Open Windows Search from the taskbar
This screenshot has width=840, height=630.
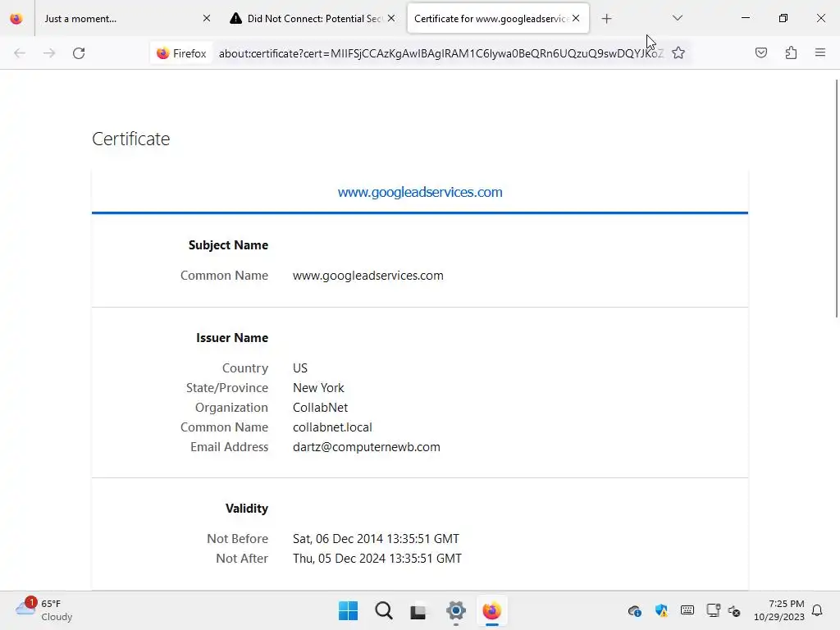384,610
